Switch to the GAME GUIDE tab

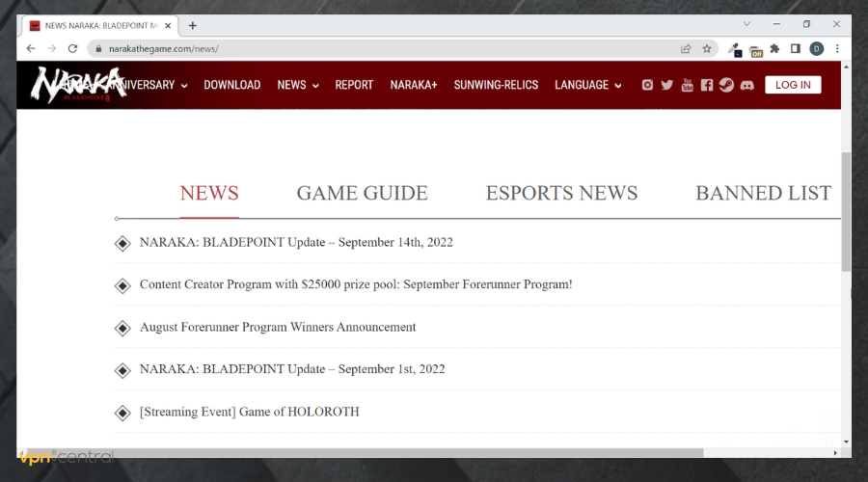(362, 193)
